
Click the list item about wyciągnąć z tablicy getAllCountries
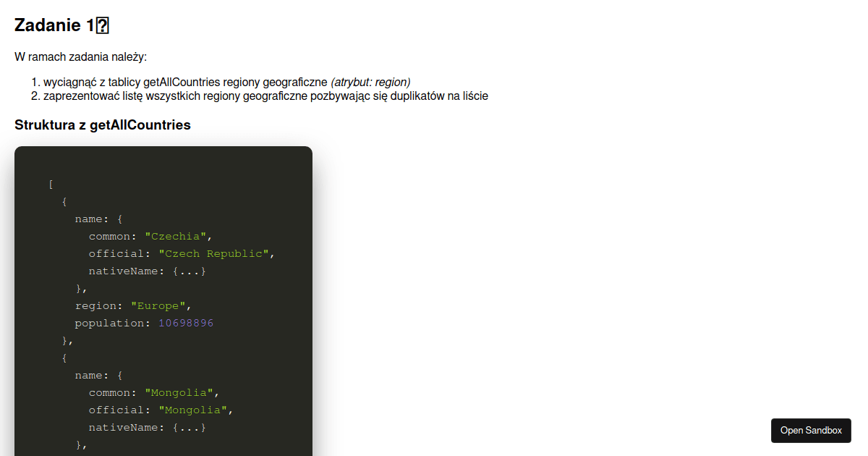click(226, 83)
